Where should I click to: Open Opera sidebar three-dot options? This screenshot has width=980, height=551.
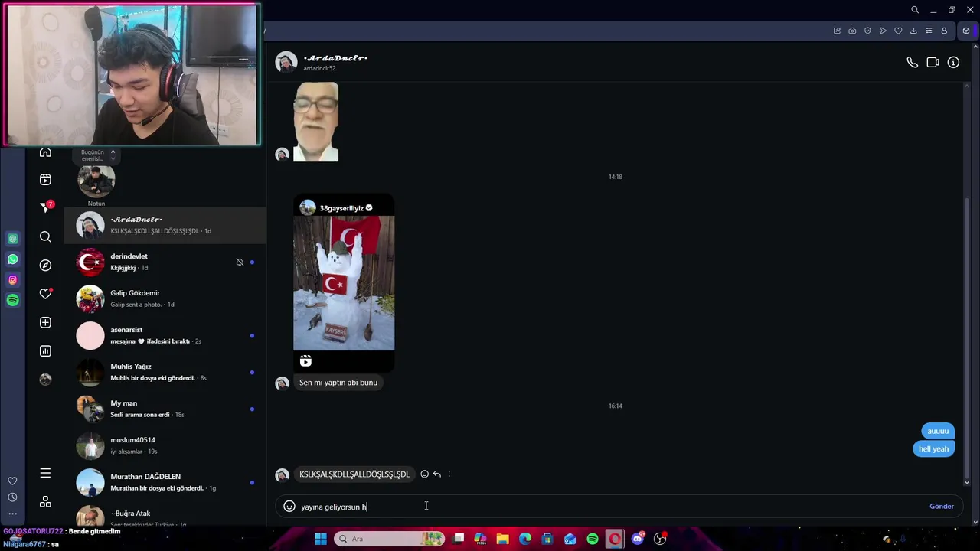[12, 514]
